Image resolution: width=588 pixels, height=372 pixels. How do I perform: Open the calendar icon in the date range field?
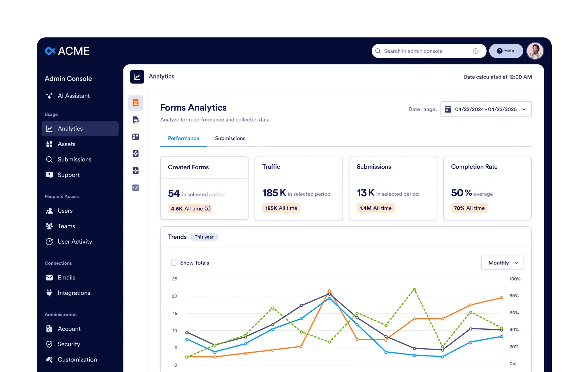click(448, 109)
